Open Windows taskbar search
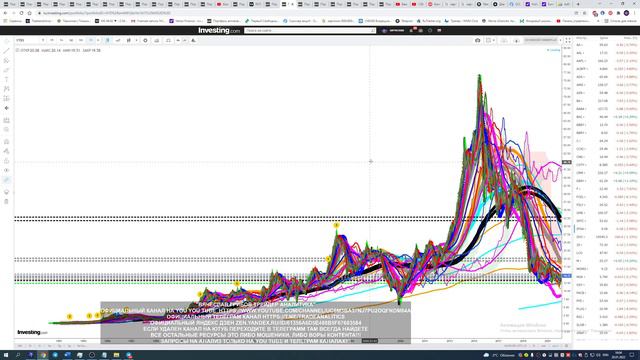Image resolution: width=640 pixels, height=360 pixels. 18,355
